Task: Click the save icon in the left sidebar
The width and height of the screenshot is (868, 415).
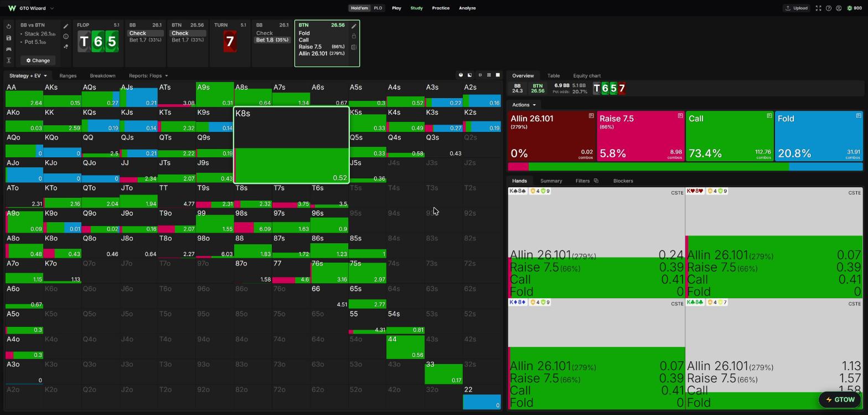Action: 8,38
